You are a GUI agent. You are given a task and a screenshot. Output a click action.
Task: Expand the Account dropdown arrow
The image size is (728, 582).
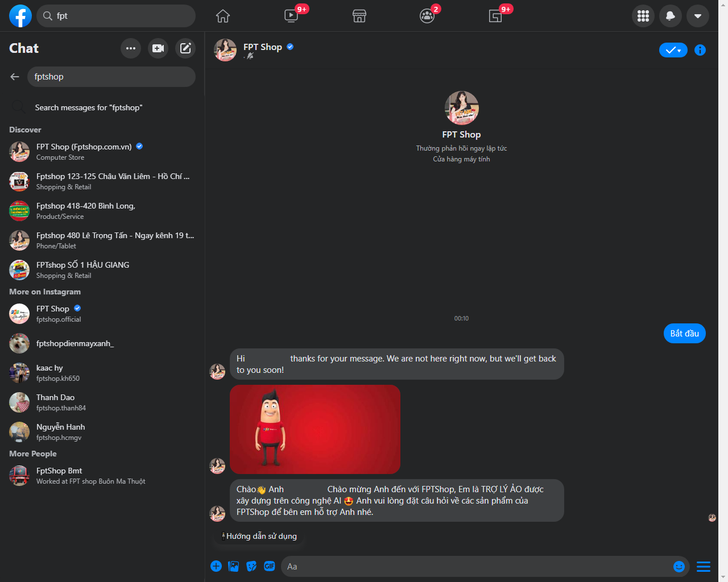point(698,16)
